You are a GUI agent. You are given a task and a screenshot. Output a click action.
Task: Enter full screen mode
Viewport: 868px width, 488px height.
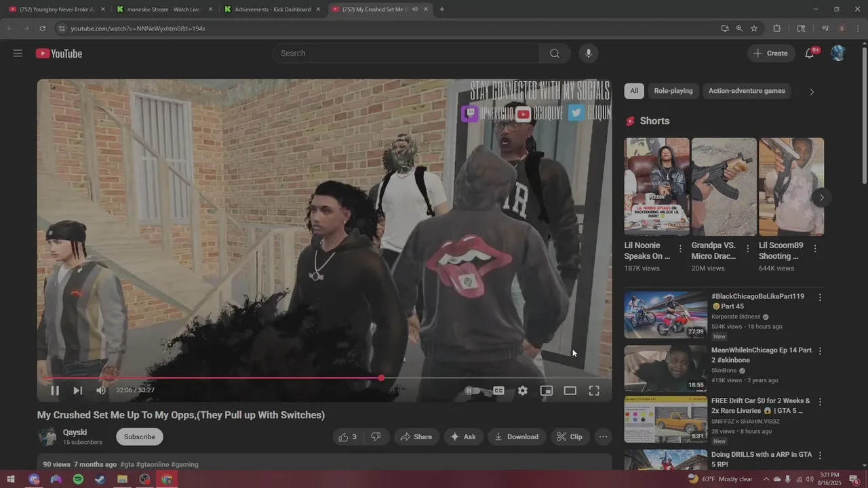(x=593, y=390)
